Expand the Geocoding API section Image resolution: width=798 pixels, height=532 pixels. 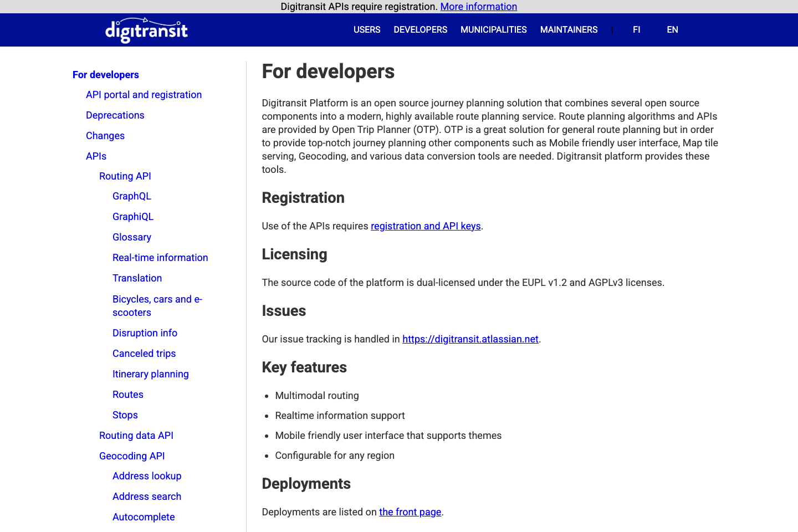(x=132, y=456)
